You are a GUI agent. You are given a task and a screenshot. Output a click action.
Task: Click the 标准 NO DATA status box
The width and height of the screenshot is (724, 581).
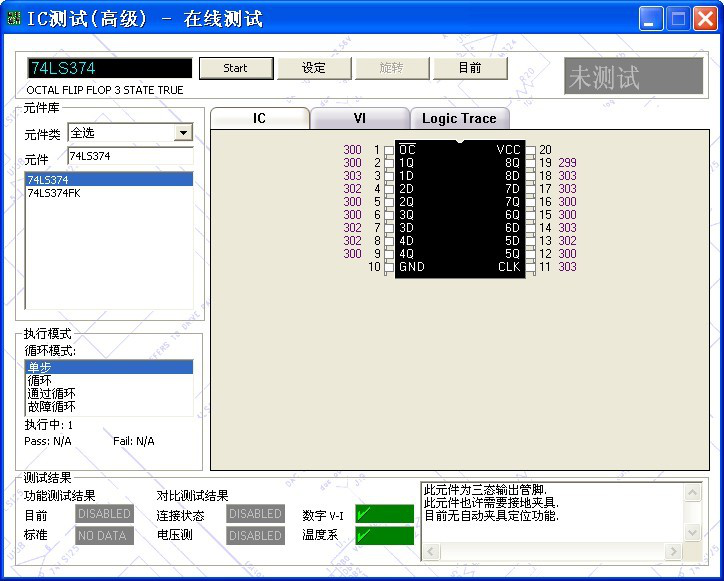coord(104,536)
